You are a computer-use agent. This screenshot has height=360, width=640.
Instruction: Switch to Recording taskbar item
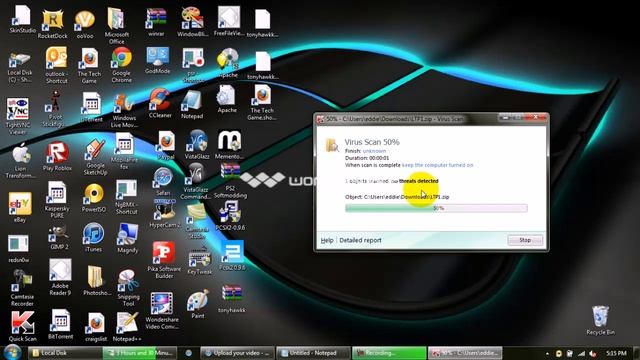(389, 353)
